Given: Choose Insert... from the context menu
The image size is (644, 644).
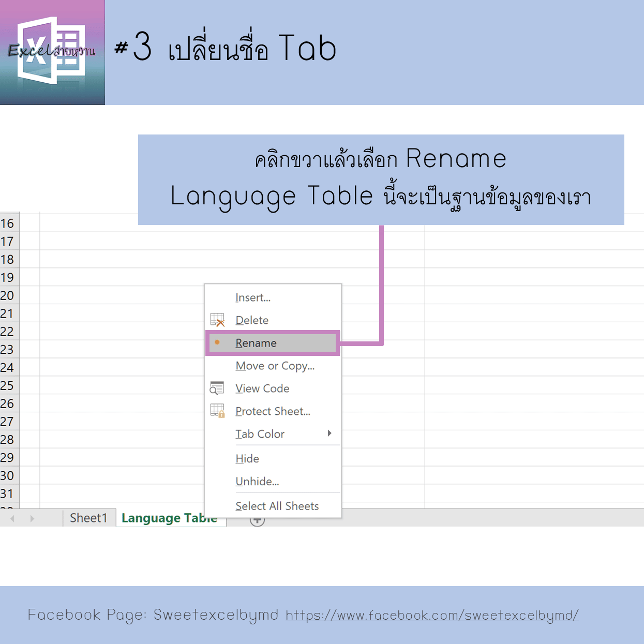Looking at the screenshot, I should [x=252, y=297].
